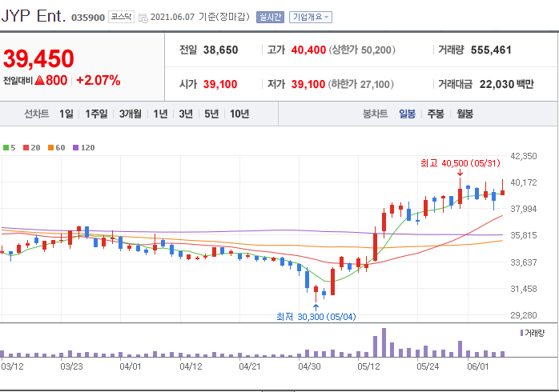This screenshot has width=559, height=392.
Task: Open the 기업개요 dropdown
Action: tap(311, 17)
